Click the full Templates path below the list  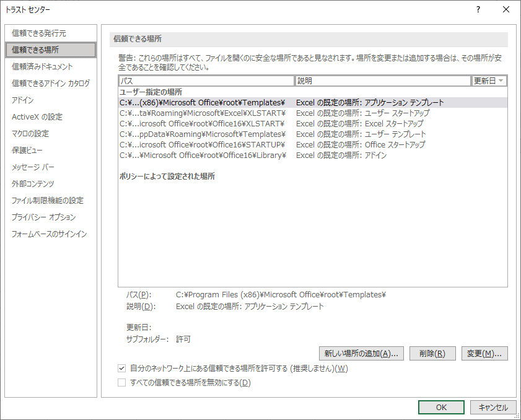[x=281, y=295]
